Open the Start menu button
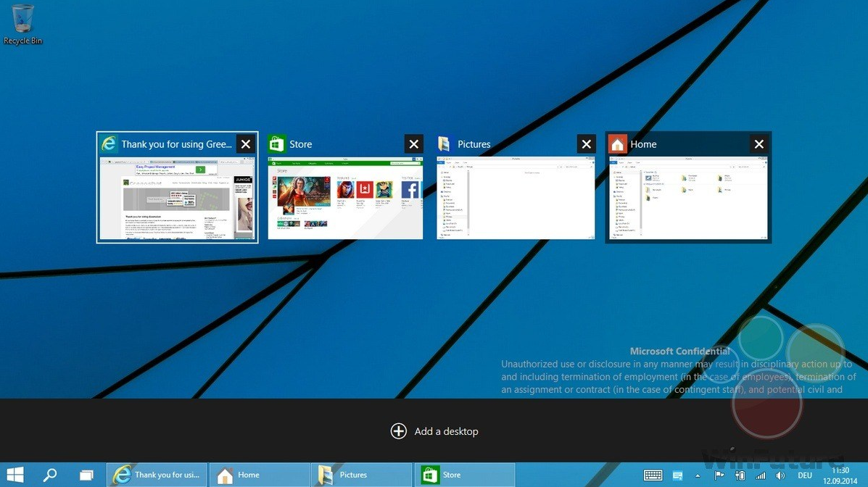868x487 pixels. [15, 475]
